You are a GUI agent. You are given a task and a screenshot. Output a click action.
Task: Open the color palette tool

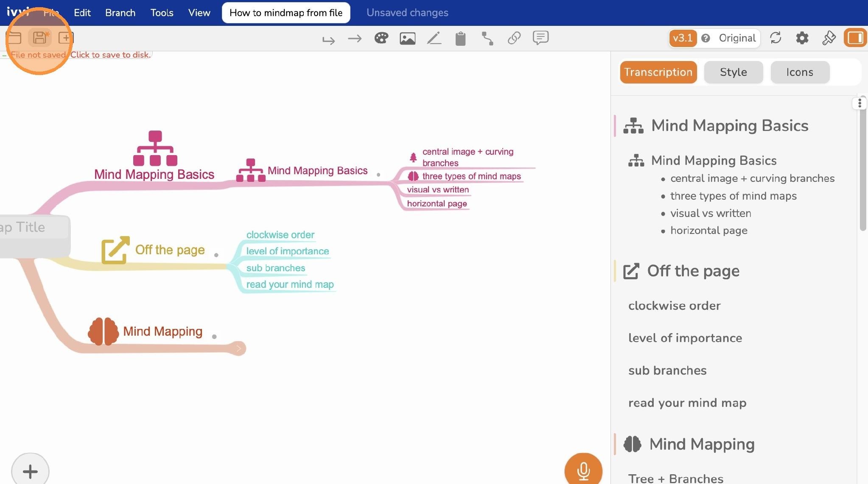click(381, 38)
